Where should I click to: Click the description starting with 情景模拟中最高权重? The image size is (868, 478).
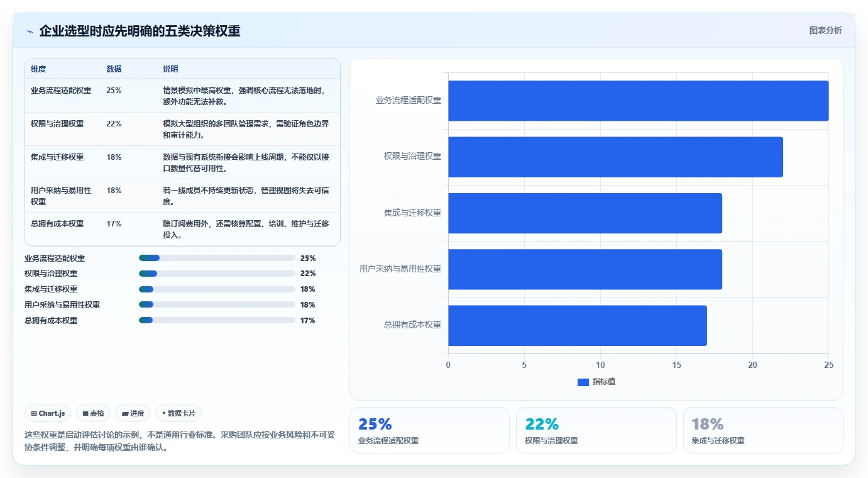coord(246,96)
